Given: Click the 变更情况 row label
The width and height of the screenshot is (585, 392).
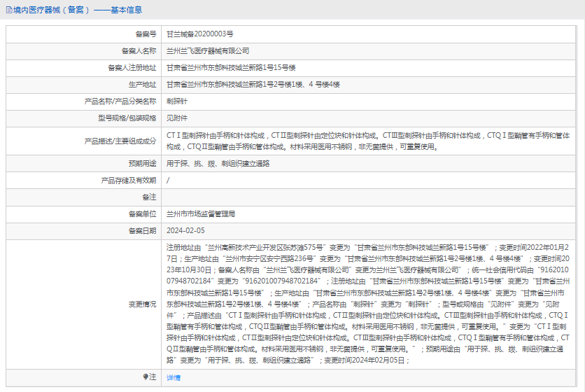Looking at the screenshot, I should 143,304.
